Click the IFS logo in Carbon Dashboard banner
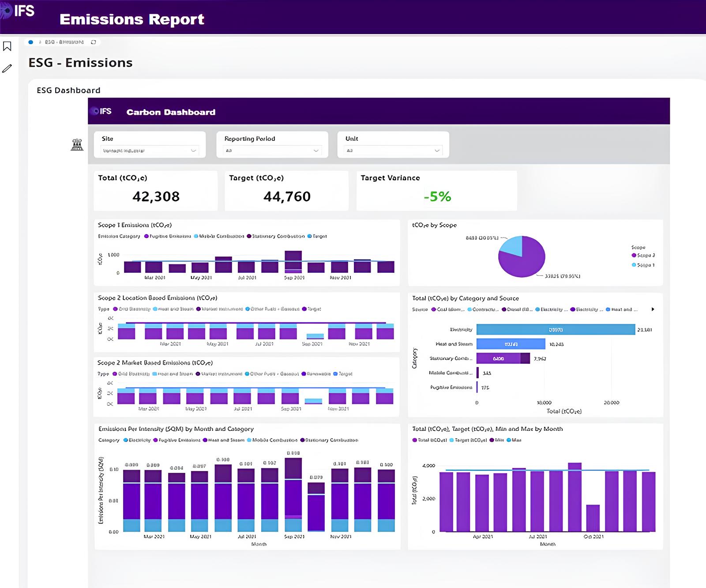 point(101,112)
